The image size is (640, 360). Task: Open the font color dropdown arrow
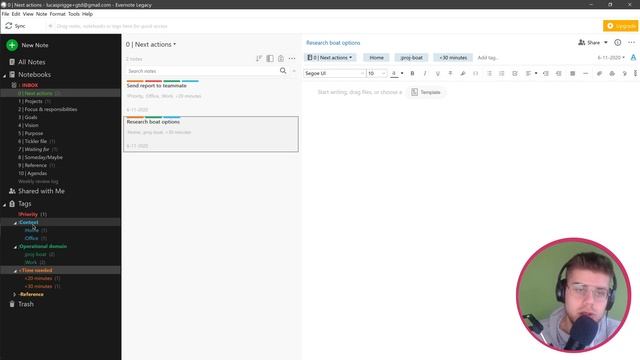(x=402, y=73)
